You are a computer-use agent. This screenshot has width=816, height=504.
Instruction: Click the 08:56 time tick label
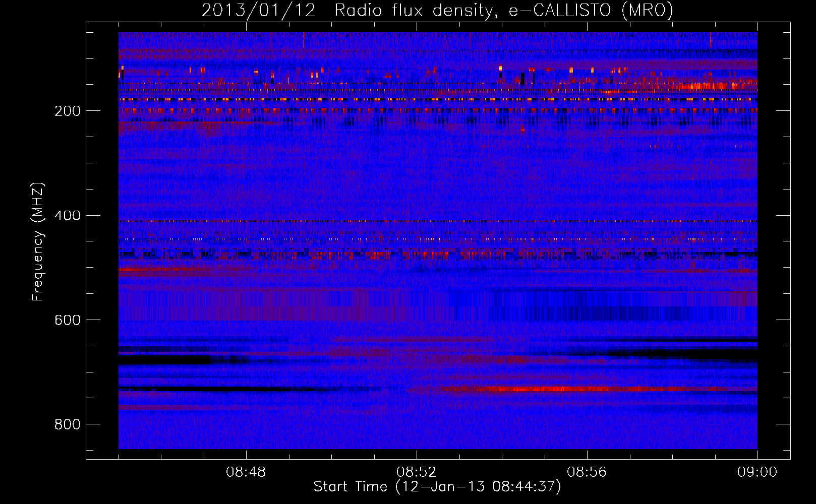587,472
